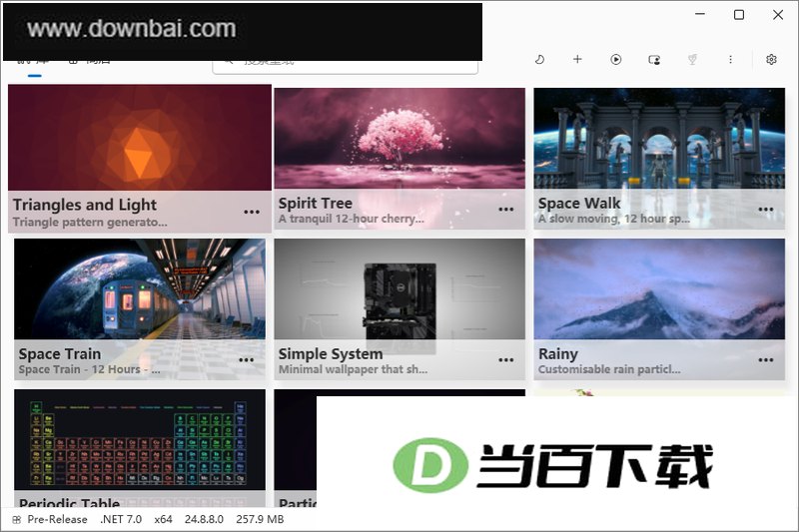This screenshot has height=532, width=799.
Task: Open options menu for Space Train
Action: (x=246, y=360)
